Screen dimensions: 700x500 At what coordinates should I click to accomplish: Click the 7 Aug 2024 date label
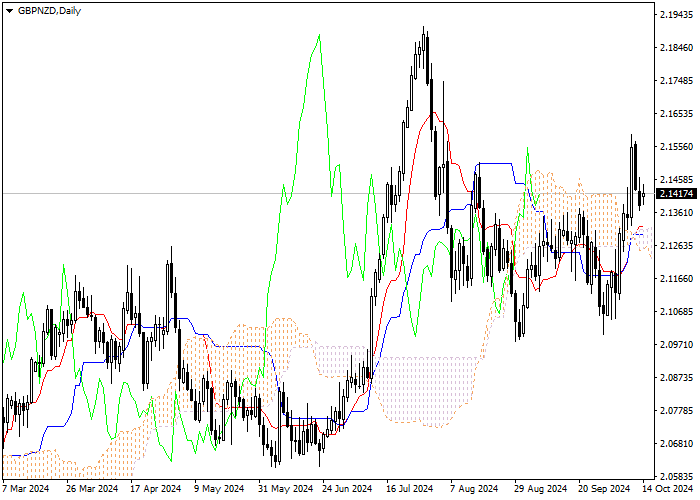[x=474, y=489]
